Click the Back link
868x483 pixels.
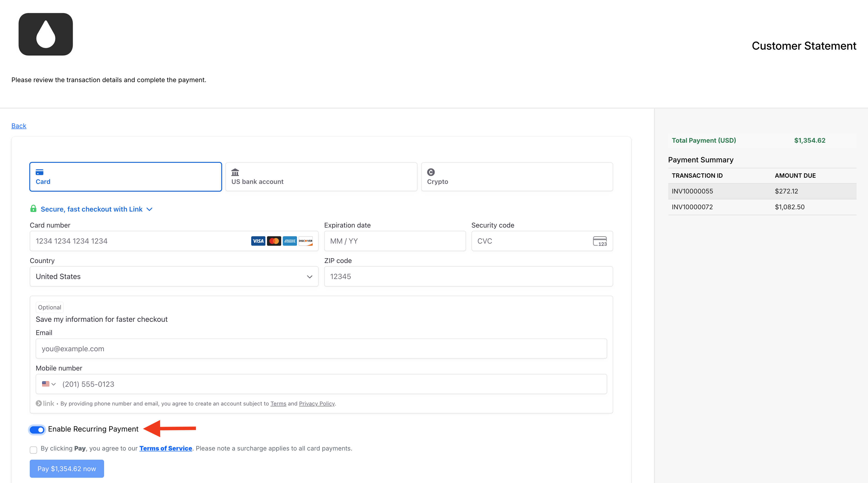[x=19, y=126]
